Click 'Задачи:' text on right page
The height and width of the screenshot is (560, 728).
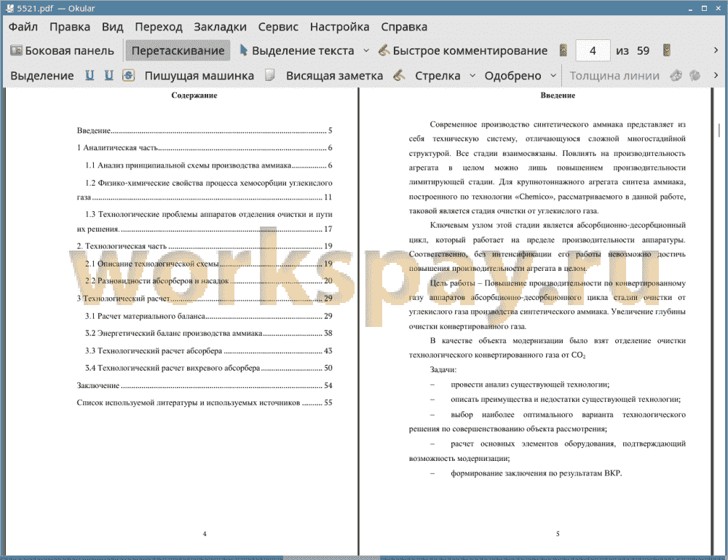click(x=443, y=370)
